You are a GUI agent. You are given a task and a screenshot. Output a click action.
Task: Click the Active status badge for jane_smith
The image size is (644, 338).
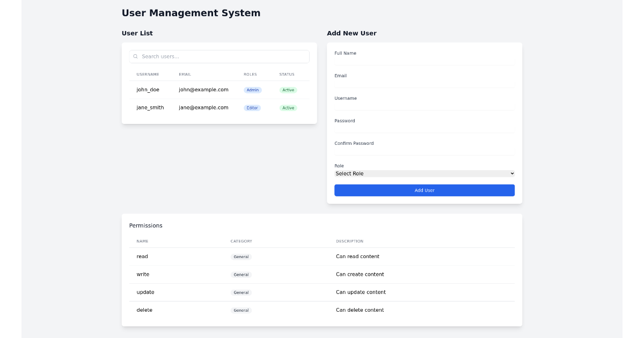[288, 107]
